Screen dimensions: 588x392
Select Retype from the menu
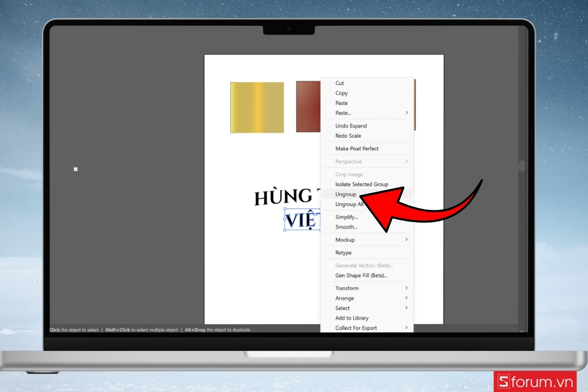(x=343, y=252)
